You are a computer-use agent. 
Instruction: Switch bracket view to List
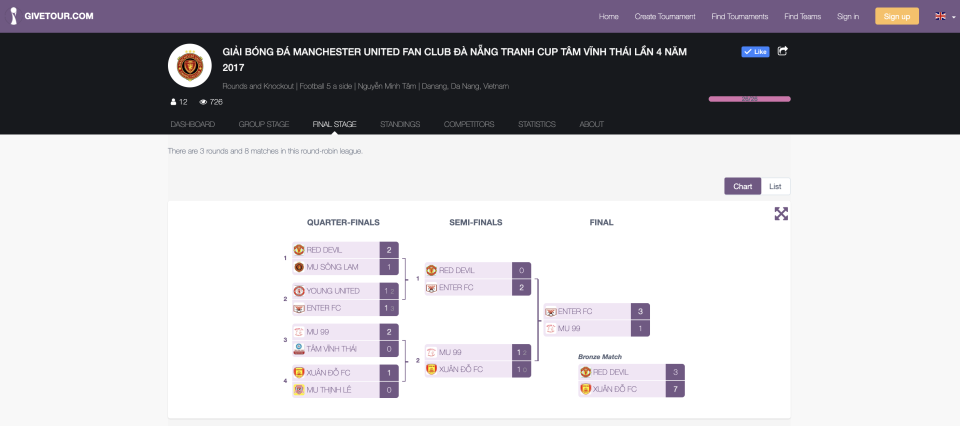point(775,186)
